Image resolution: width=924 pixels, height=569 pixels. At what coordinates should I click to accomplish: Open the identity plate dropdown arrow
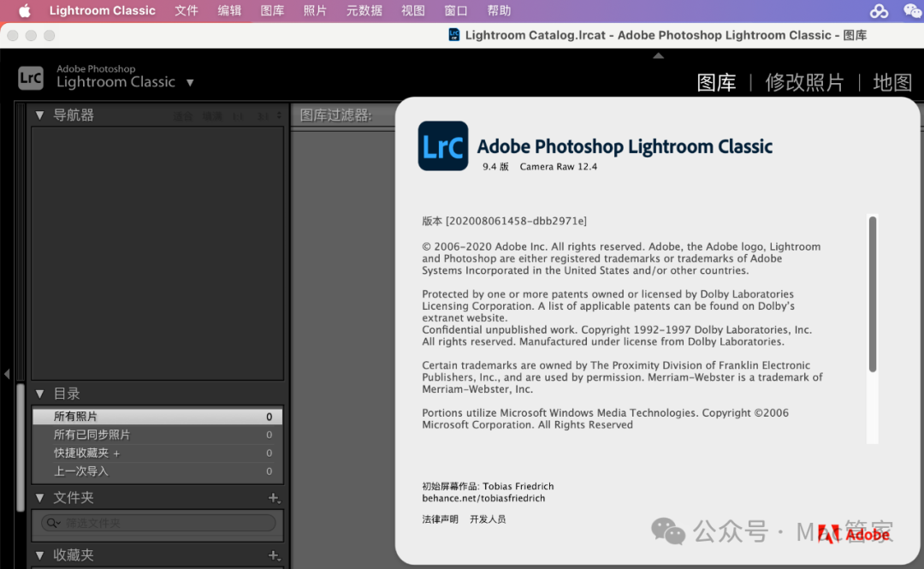pyautogui.click(x=190, y=82)
